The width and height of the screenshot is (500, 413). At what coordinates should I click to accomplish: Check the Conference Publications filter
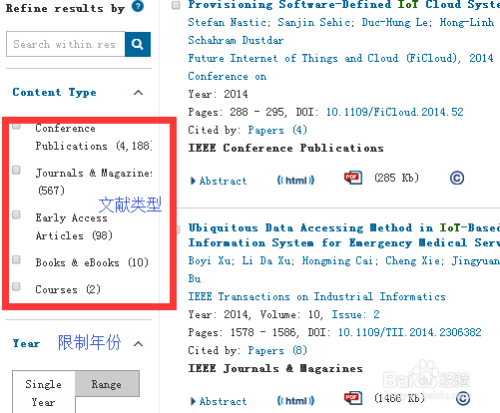pos(16,126)
